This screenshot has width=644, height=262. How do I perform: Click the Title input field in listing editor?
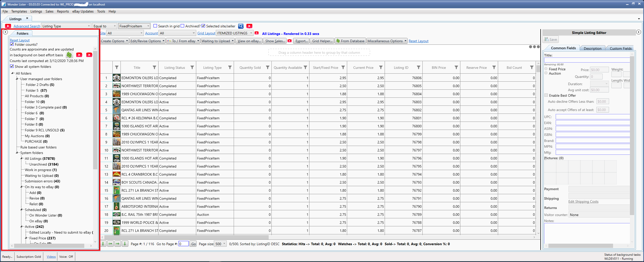click(x=587, y=60)
